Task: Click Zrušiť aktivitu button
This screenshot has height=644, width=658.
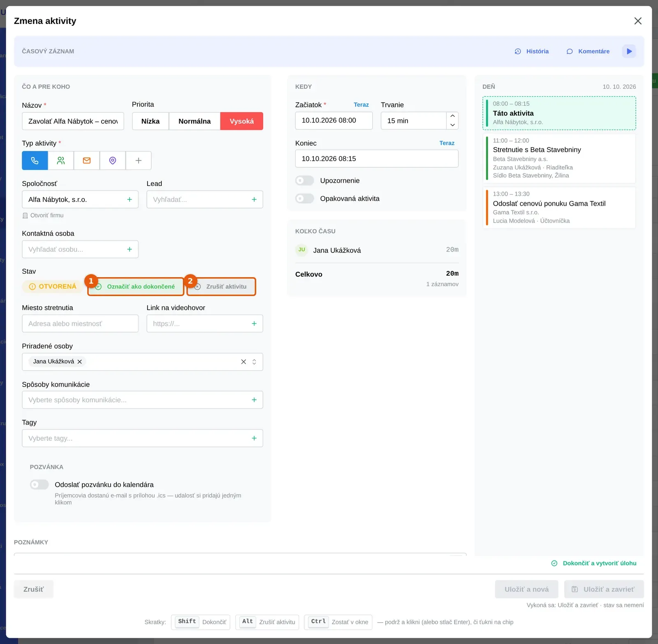Action: pyautogui.click(x=221, y=287)
